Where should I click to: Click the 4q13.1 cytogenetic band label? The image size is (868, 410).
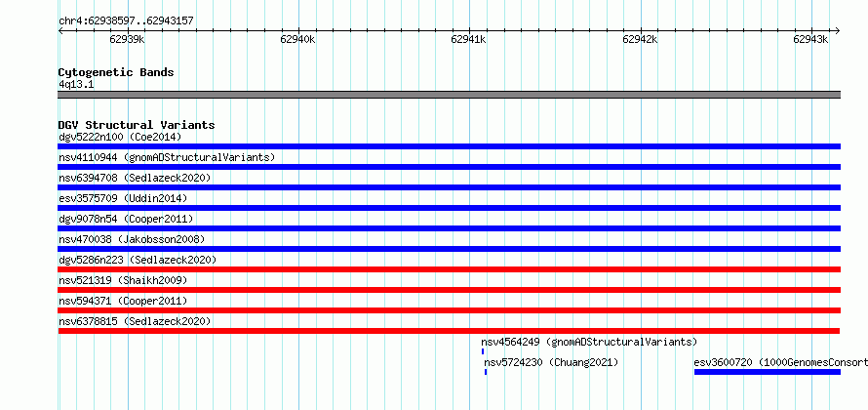point(76,84)
